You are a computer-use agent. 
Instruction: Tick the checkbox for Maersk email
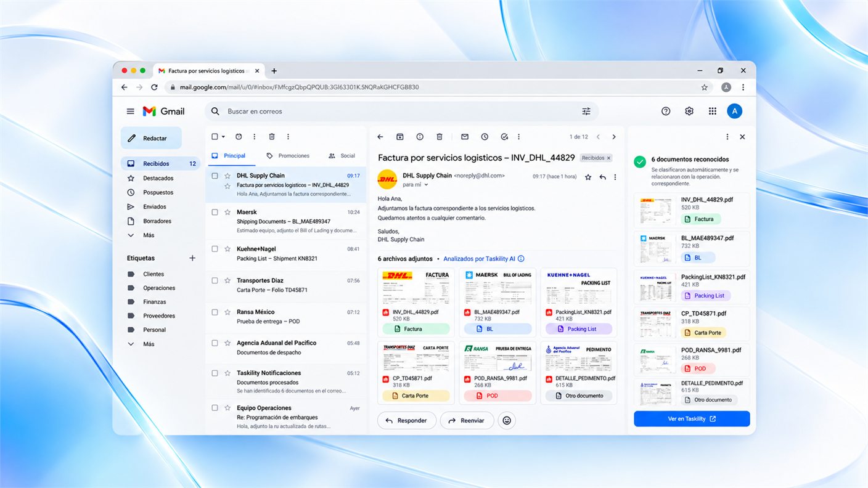tap(215, 212)
